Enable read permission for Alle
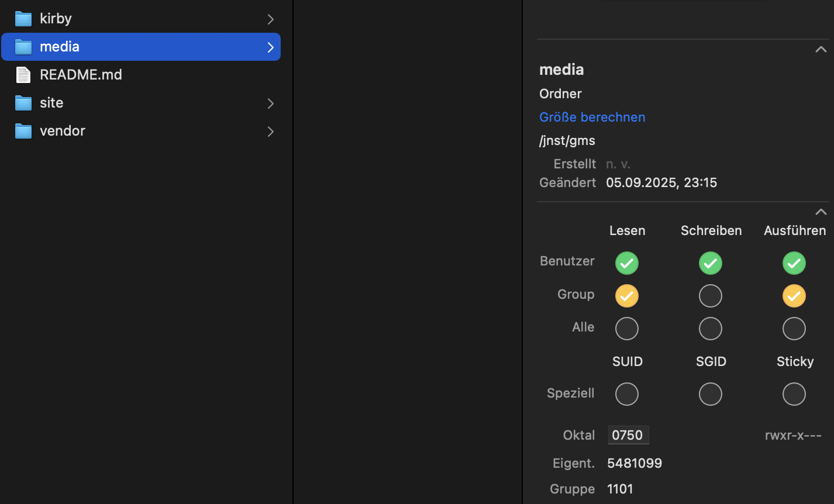834x504 pixels. click(x=627, y=329)
